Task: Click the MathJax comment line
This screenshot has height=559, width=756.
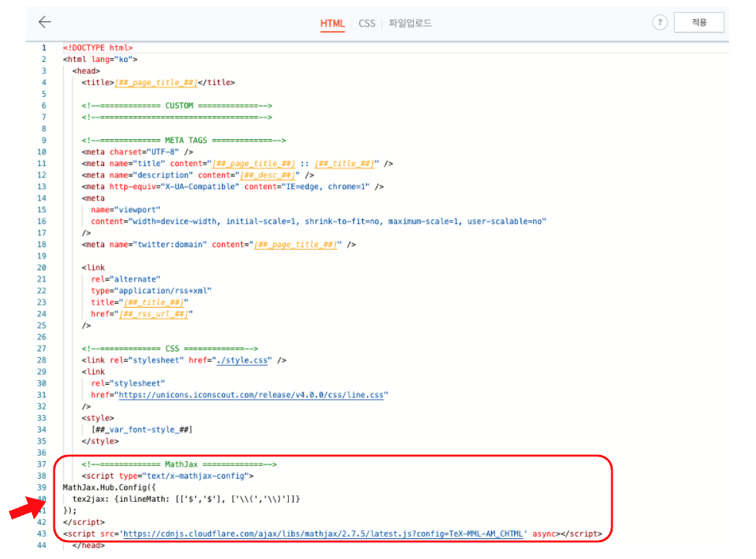Action: 179,464
